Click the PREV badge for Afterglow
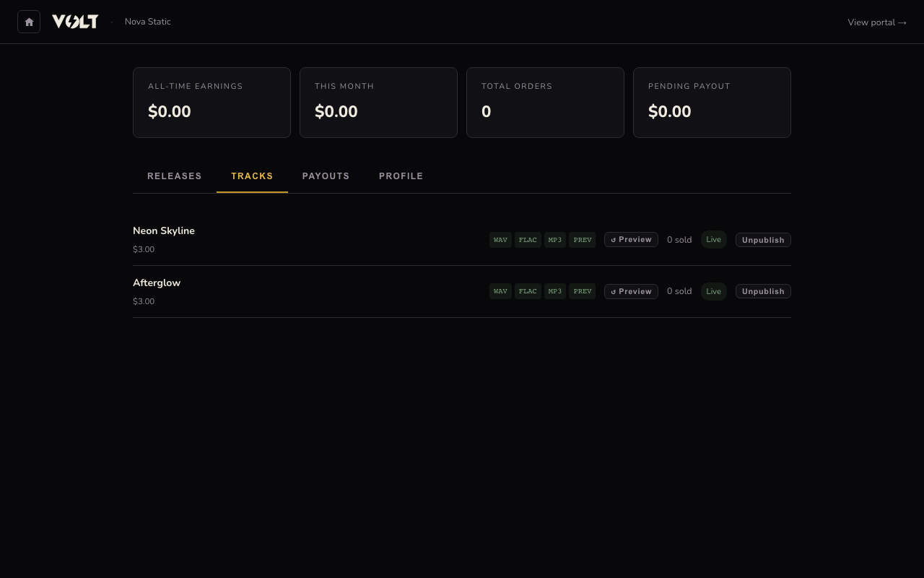Viewport: 924px width, 578px height. (x=583, y=292)
